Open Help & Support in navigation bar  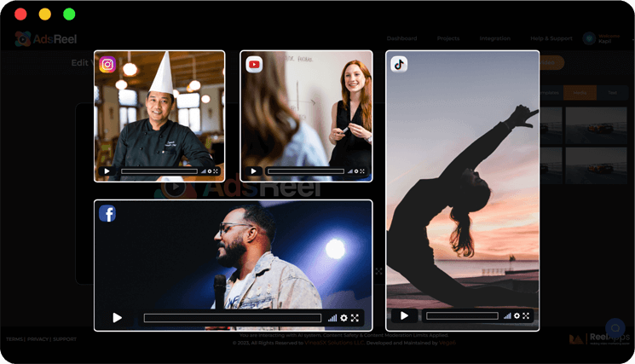[551, 38]
